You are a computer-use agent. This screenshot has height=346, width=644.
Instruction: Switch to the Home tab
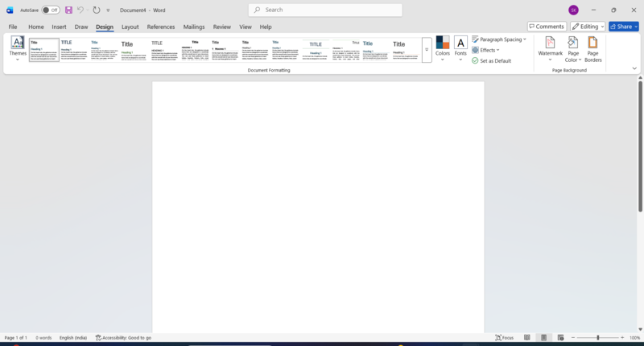(36, 27)
